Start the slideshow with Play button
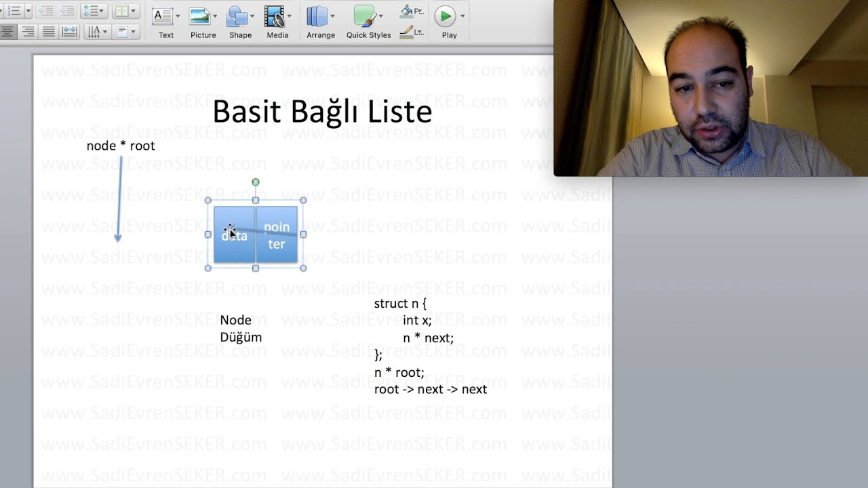The height and width of the screenshot is (488, 868). [445, 16]
